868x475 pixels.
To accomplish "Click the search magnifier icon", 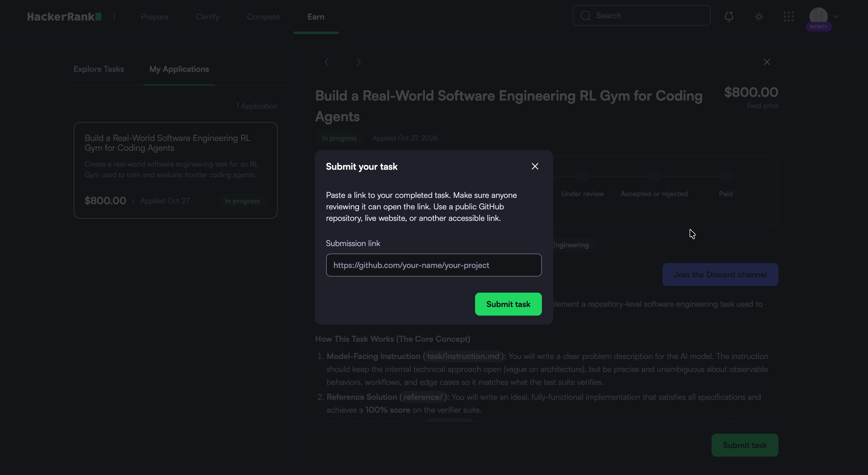I will click(586, 16).
